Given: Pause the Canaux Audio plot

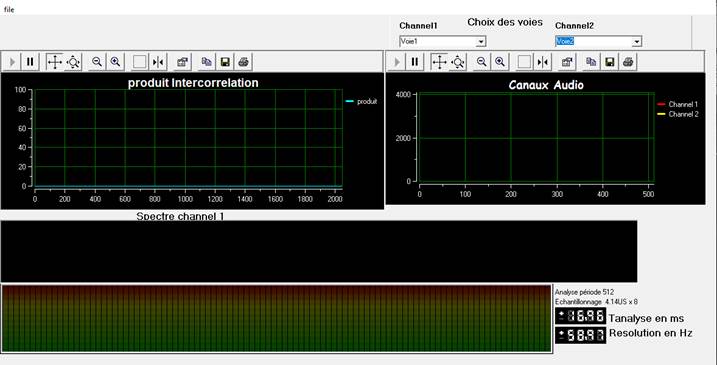Looking at the screenshot, I should tap(415, 62).
